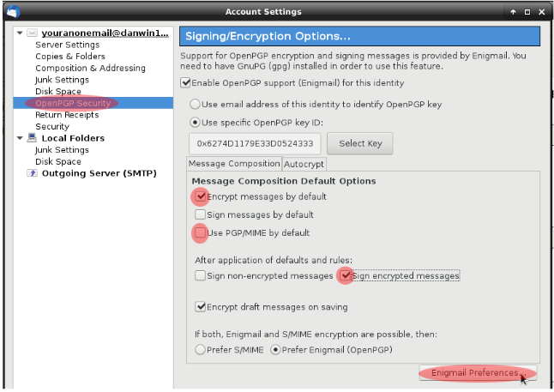
Task: Toggle Sign non-encrypted messages checkbox
Action: pos(200,276)
